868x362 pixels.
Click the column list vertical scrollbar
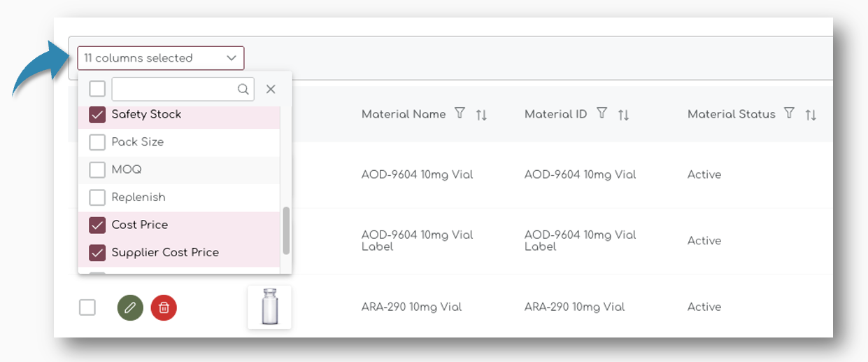point(286,231)
